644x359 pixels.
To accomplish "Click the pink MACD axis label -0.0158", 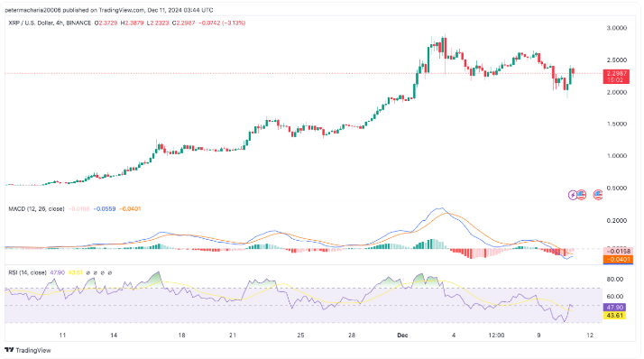I will coord(618,252).
